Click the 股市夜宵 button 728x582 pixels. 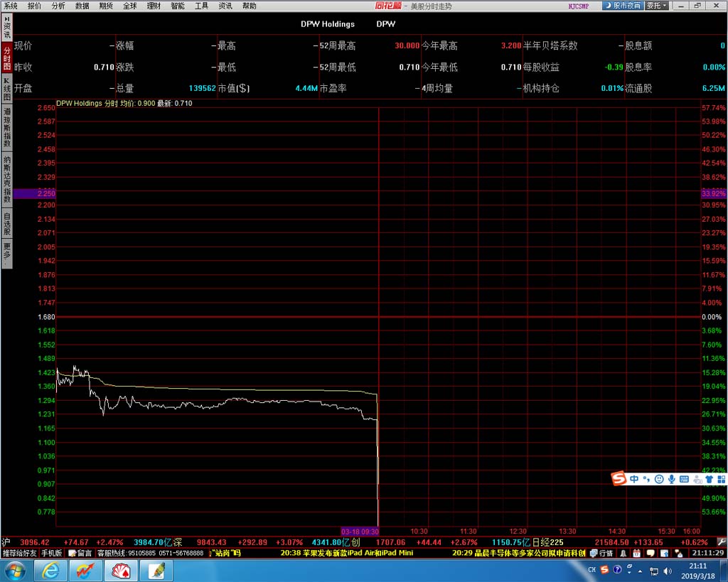click(x=623, y=6)
